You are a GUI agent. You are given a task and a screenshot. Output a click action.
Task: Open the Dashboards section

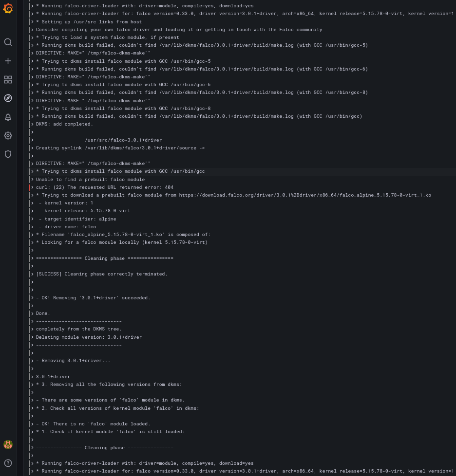point(8,79)
